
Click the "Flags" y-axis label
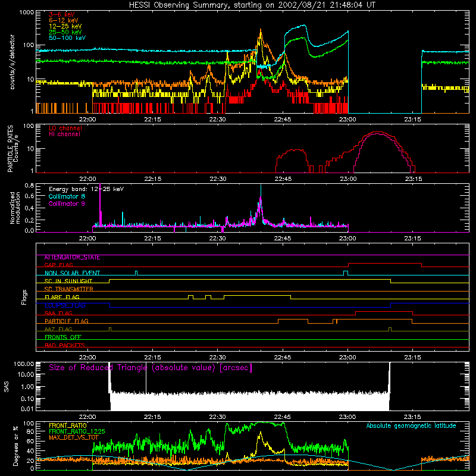click(x=24, y=297)
